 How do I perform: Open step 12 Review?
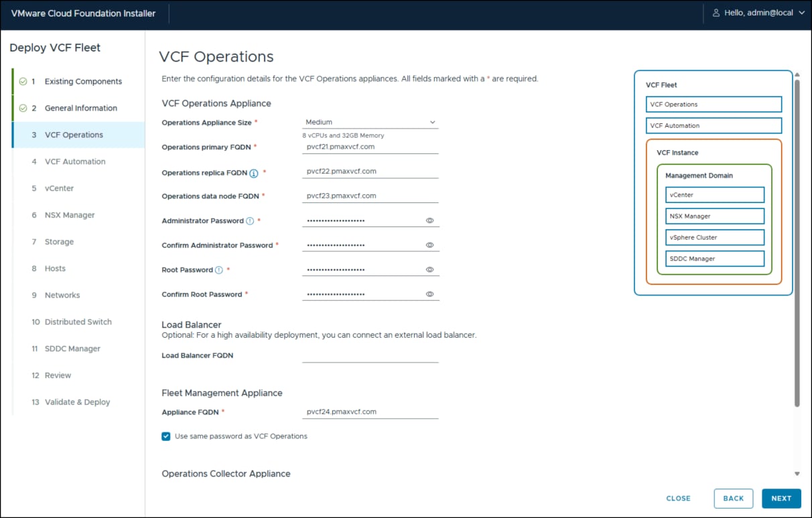tap(78, 376)
